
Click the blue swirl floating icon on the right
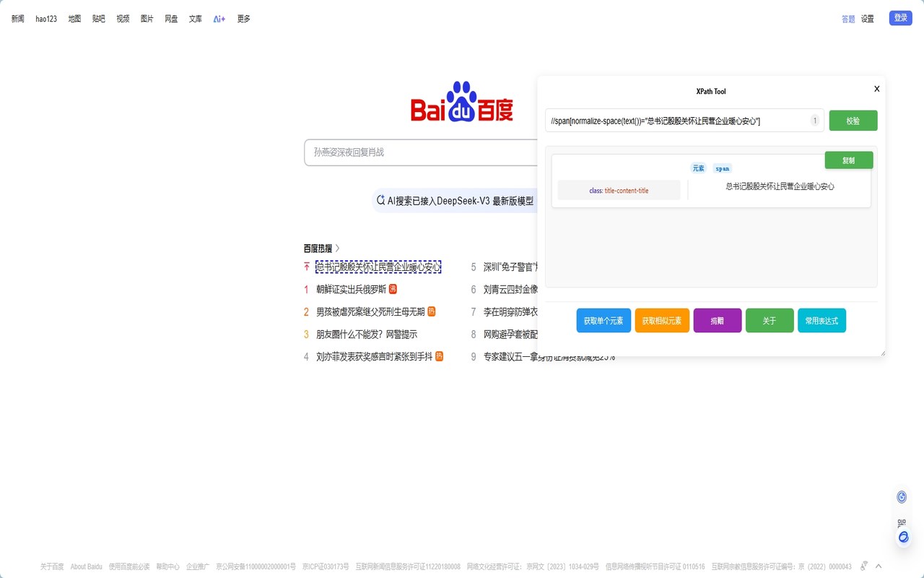(903, 538)
